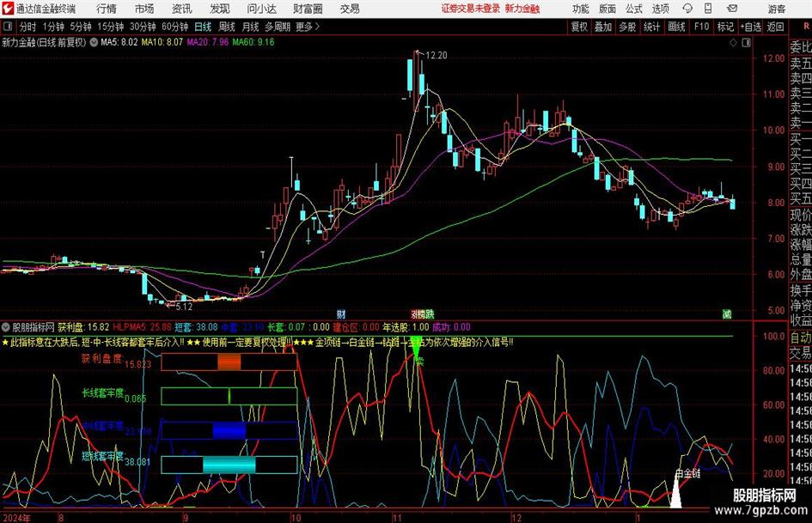Click the 通达信 red logo icon

[7, 9]
